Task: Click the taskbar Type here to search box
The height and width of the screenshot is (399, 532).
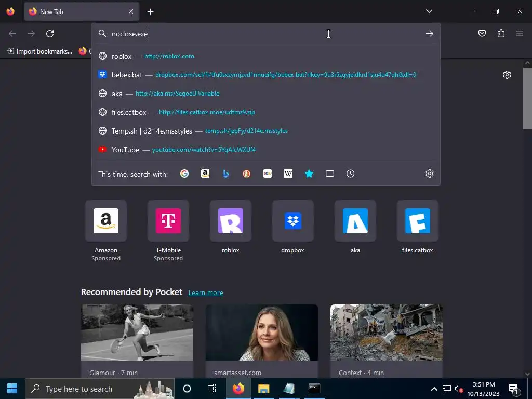Action: (x=100, y=389)
